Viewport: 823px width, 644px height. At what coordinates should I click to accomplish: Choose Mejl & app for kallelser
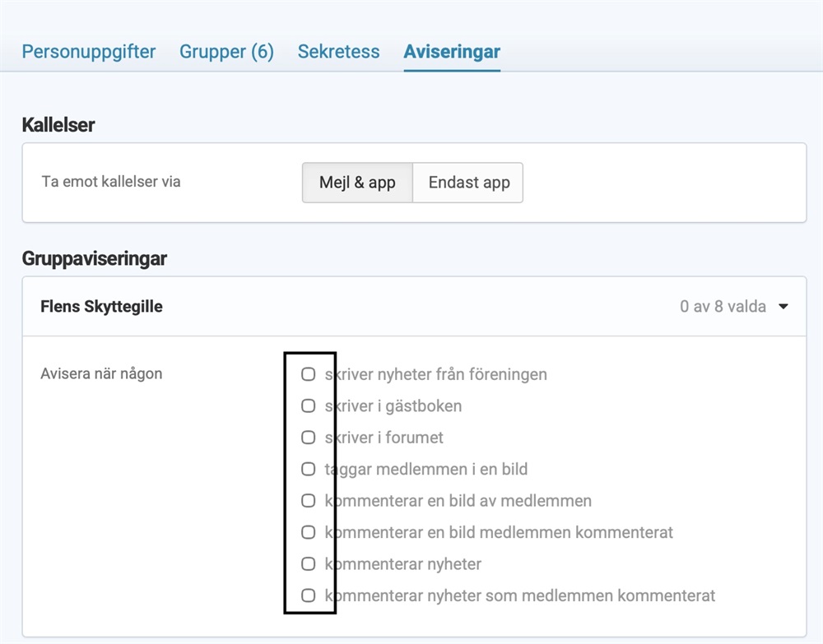(357, 183)
